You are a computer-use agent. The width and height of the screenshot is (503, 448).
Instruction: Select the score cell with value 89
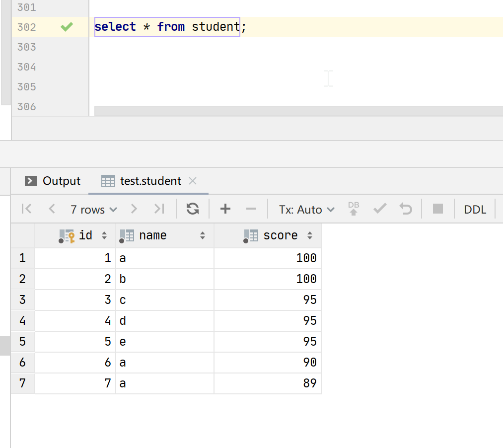268,383
